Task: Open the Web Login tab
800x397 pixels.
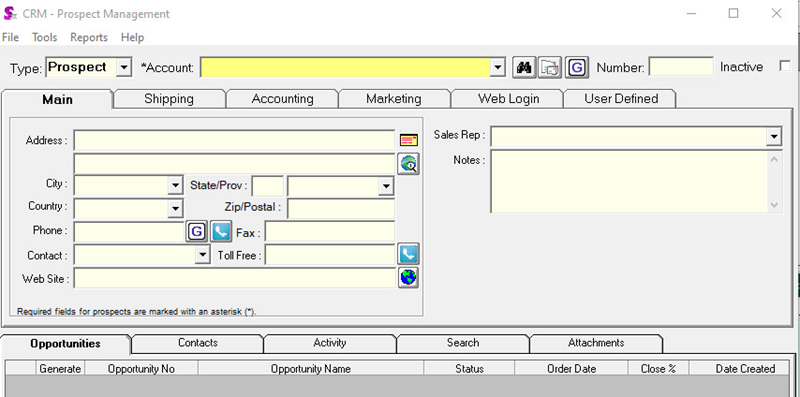Action: [508, 98]
